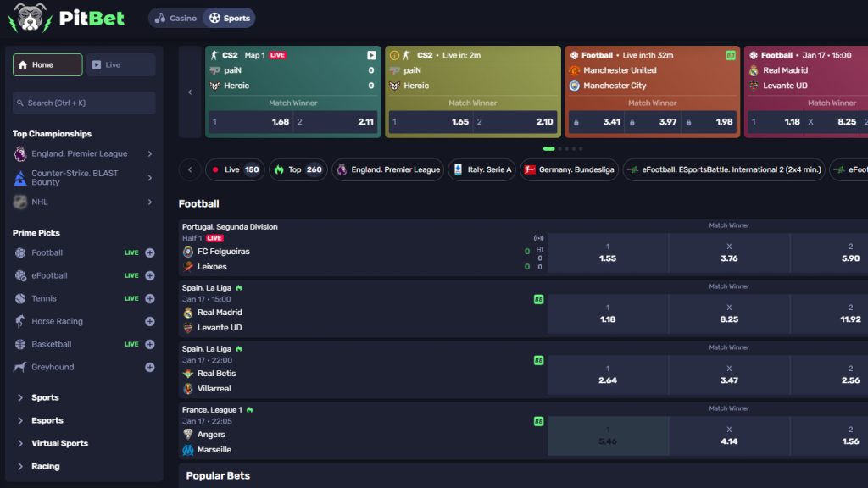Open bet builder for Real Madrid vs Levante

[x=538, y=299]
